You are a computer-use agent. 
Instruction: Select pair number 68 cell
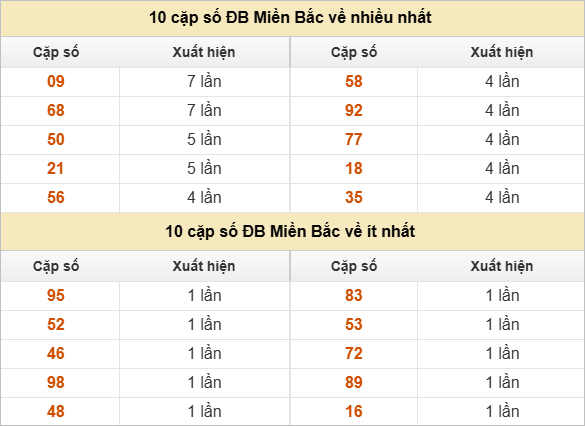56,110
